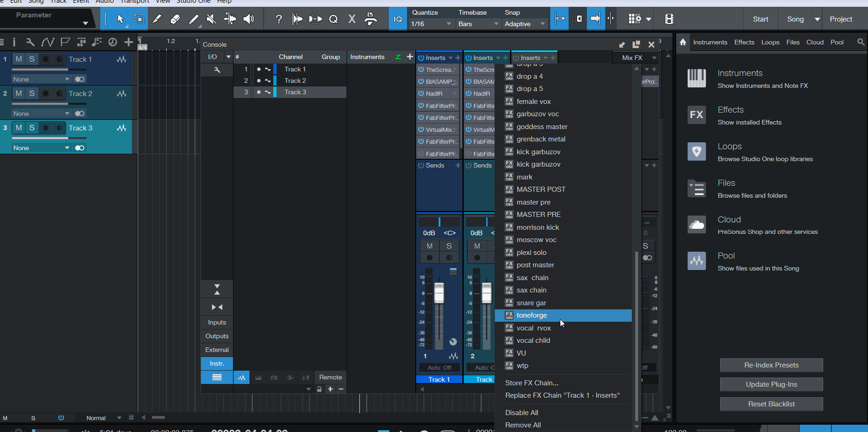The image size is (868, 432).
Task: Toggle NadIR insert power on channel 1
Action: (421, 93)
